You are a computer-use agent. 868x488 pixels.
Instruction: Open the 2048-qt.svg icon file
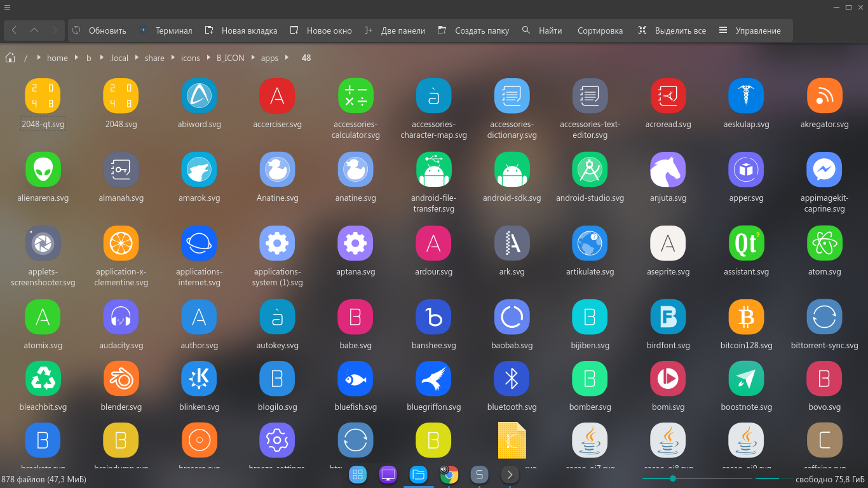click(43, 96)
